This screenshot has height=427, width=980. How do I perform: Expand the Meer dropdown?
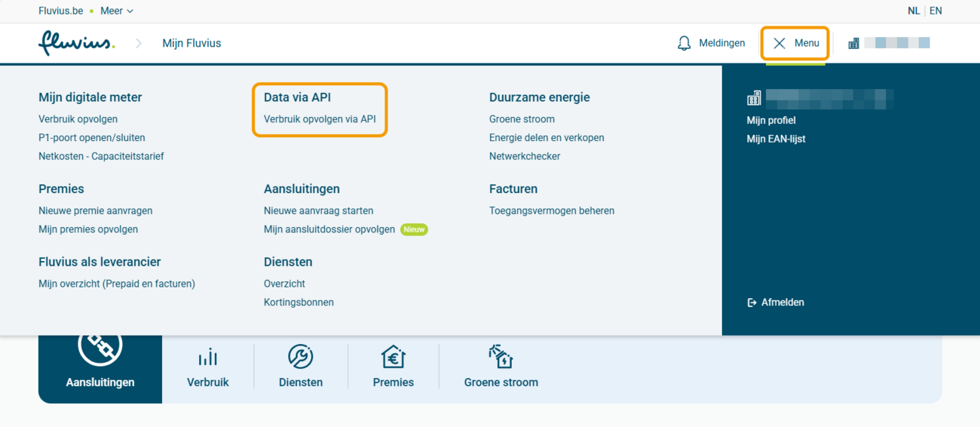(x=116, y=11)
